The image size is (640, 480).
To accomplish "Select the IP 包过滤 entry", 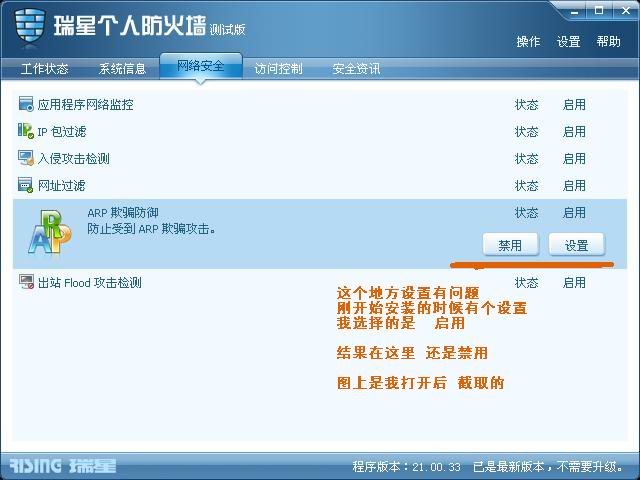I will click(320, 131).
